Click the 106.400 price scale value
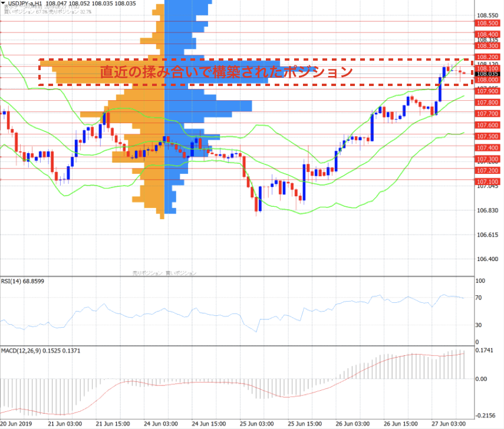 487,259
